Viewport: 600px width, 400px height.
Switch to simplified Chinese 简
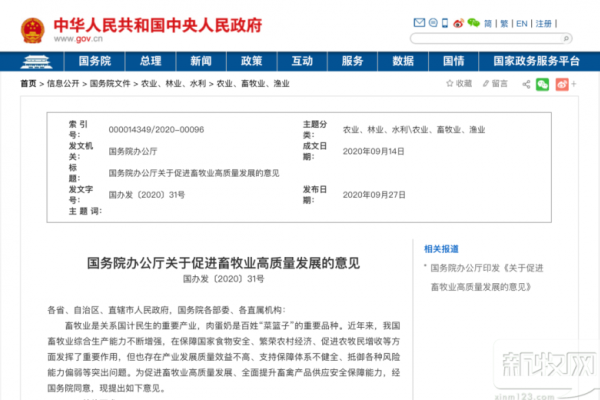488,24
